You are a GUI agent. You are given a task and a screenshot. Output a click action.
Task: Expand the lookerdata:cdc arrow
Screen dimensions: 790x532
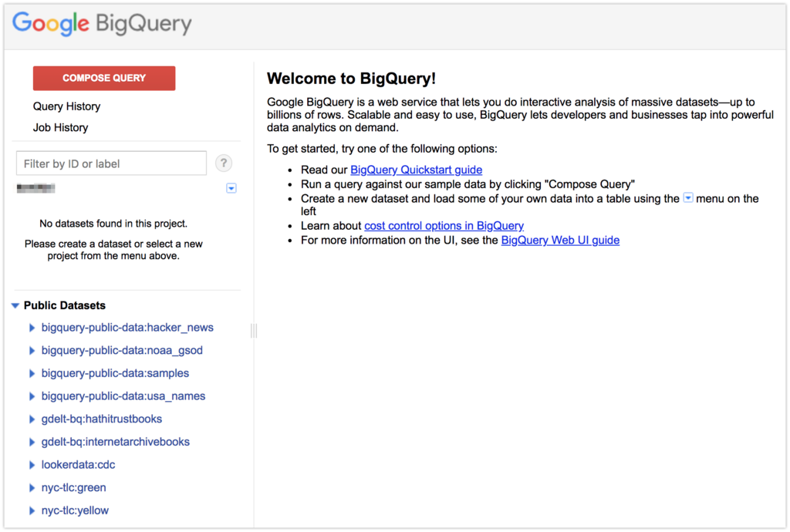coord(32,465)
